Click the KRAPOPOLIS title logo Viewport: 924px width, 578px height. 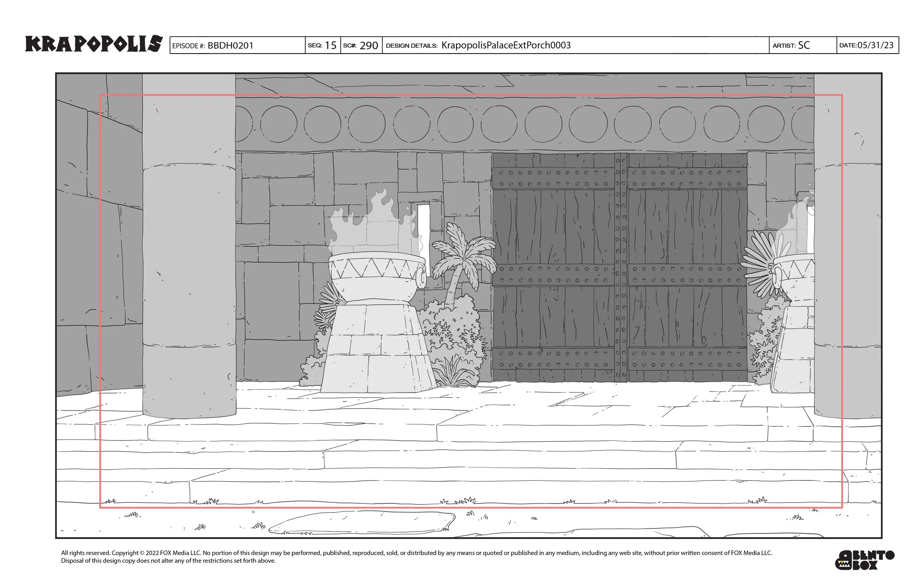94,44
